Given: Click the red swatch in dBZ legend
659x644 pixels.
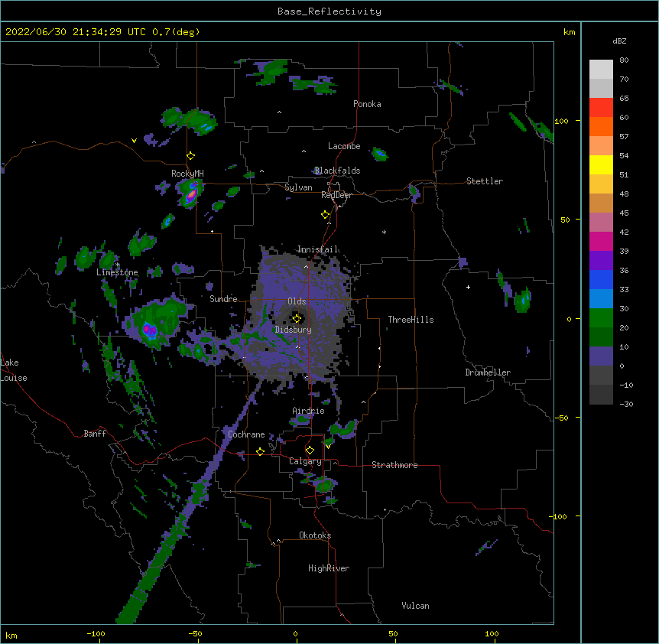Looking at the screenshot, I should 601,107.
